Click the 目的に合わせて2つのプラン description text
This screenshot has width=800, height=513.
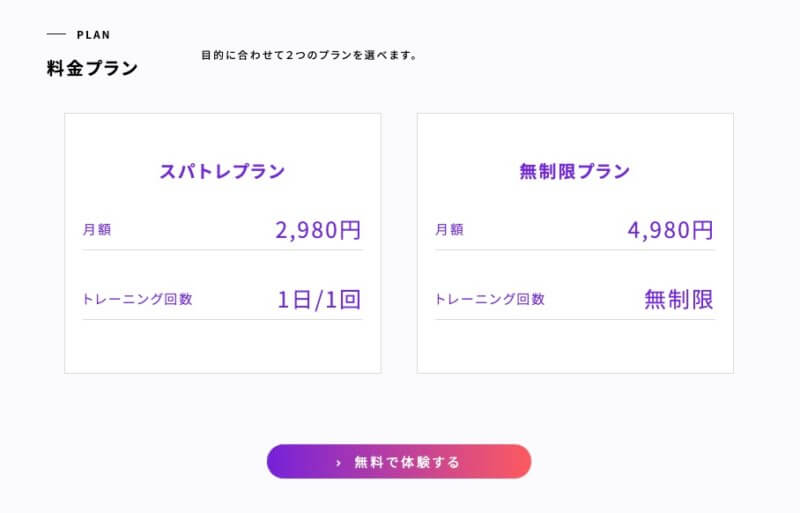309,55
